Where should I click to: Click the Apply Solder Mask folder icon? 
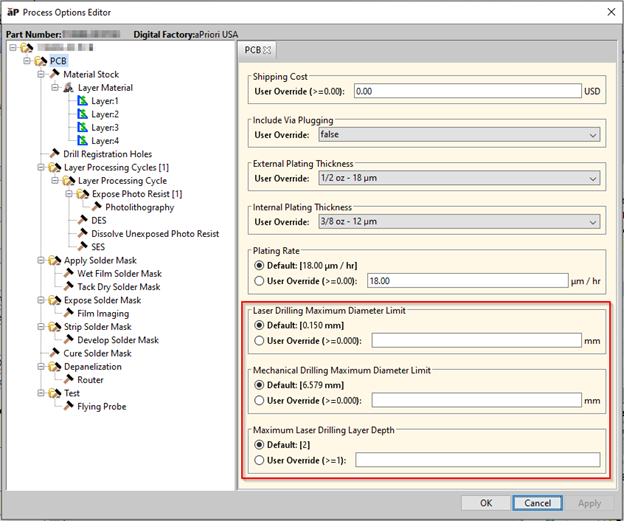pyautogui.click(x=55, y=260)
